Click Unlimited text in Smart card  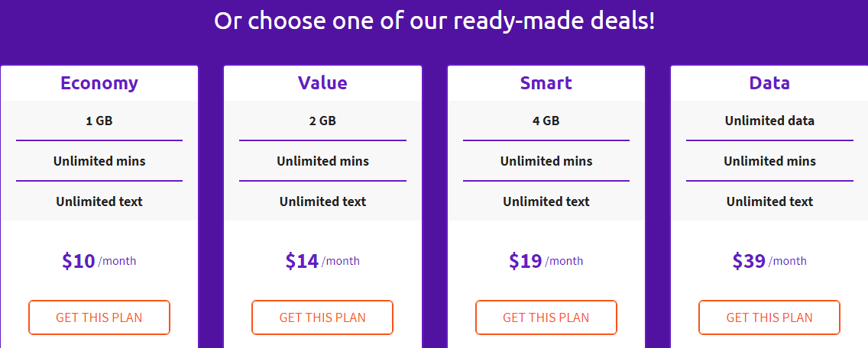pyautogui.click(x=546, y=201)
